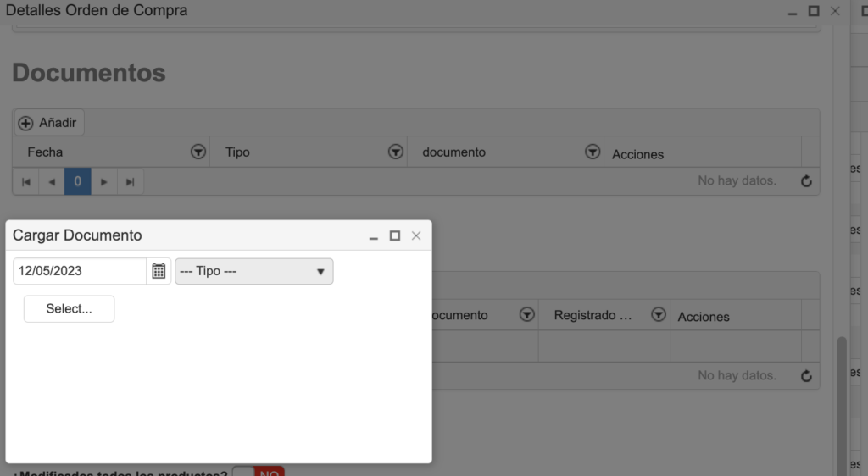Click the Añadir button to add document

(x=49, y=123)
